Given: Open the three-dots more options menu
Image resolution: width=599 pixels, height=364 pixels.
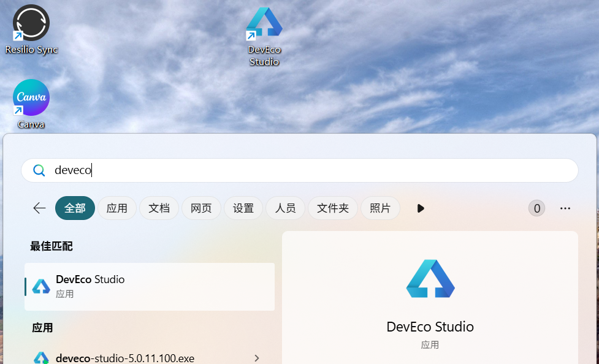Looking at the screenshot, I should (565, 208).
